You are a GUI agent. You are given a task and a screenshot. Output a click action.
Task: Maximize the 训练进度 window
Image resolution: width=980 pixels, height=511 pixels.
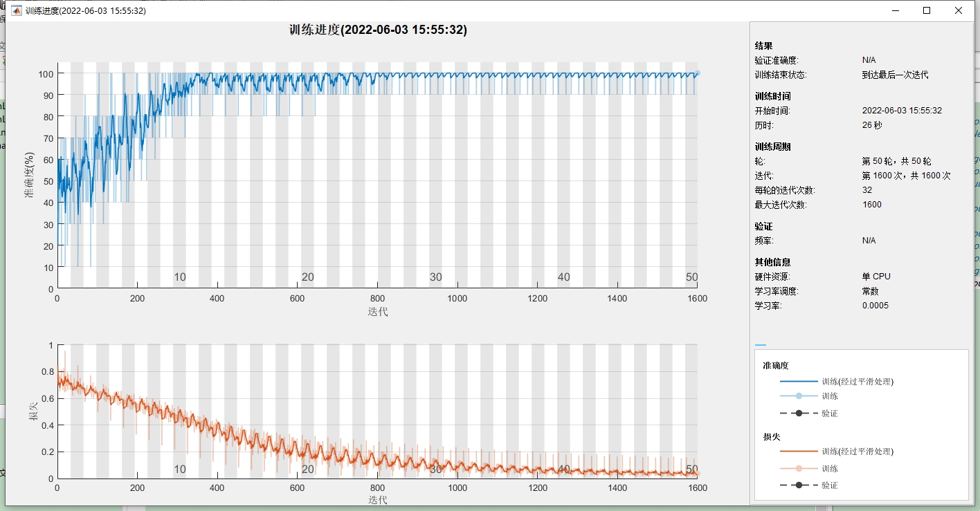(927, 10)
